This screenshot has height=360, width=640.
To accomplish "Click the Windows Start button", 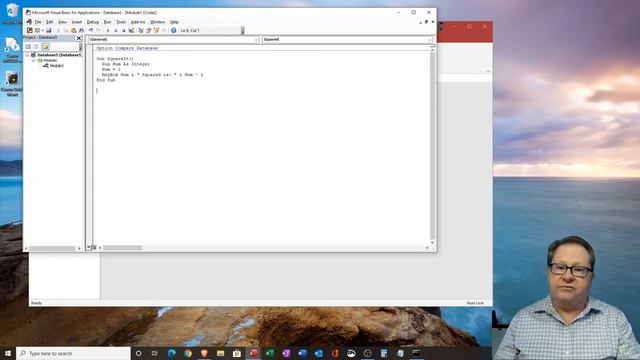I will [8, 353].
